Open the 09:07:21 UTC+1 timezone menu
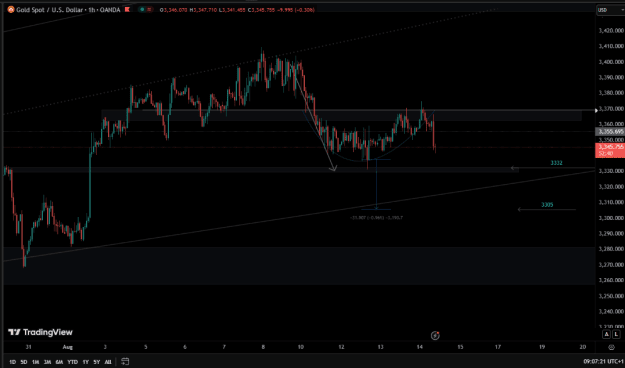Image resolution: width=625 pixels, height=368 pixels. tap(603, 362)
